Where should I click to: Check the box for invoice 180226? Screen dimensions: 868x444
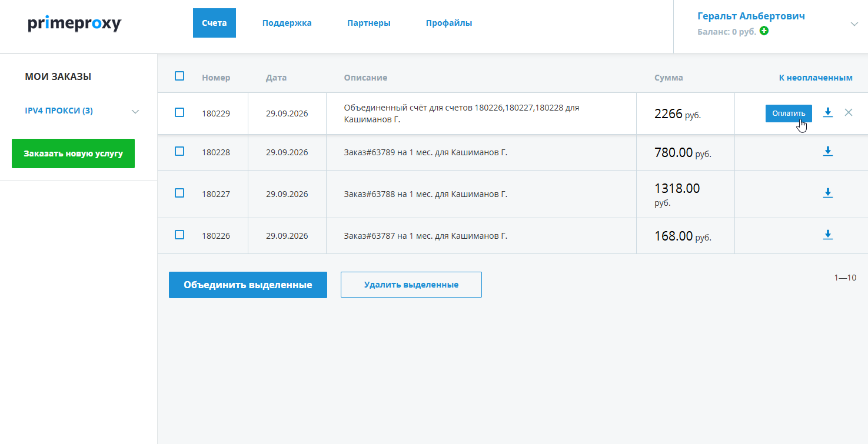[x=179, y=235]
